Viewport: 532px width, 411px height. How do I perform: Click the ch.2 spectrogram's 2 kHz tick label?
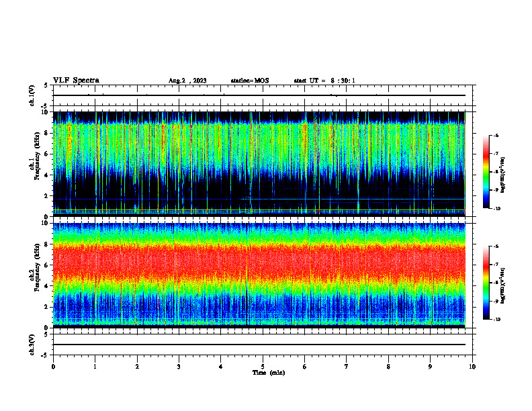click(46, 307)
